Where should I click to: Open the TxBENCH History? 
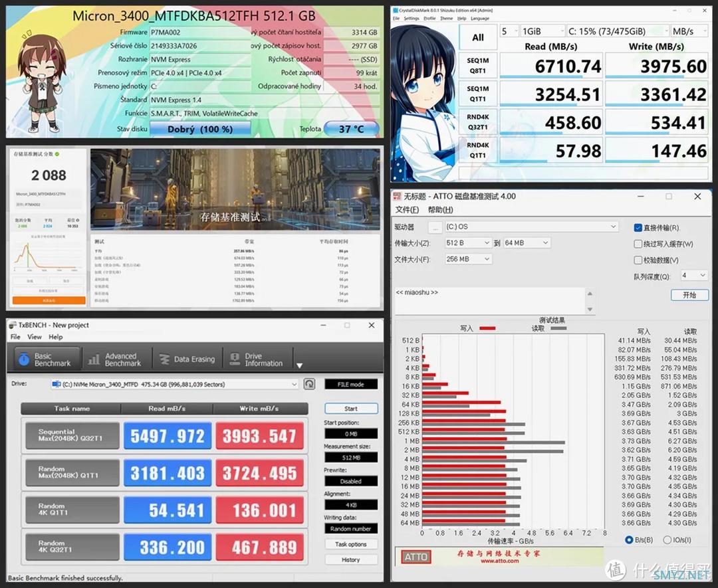[x=351, y=559]
